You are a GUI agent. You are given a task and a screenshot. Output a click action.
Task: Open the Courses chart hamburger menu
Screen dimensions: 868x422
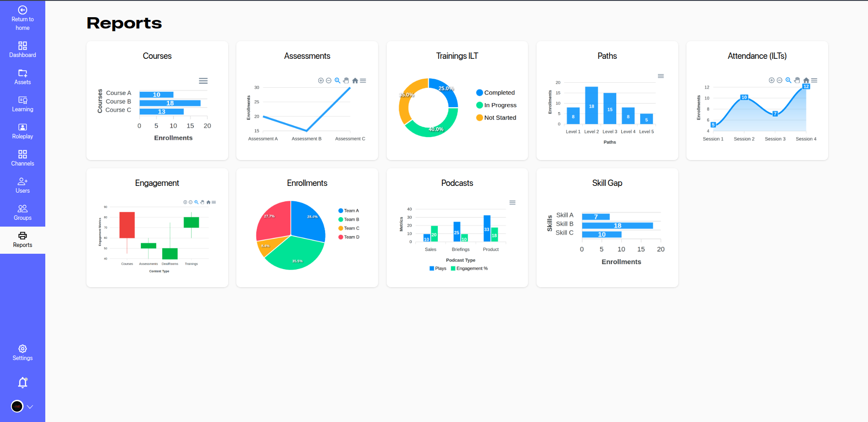point(203,81)
